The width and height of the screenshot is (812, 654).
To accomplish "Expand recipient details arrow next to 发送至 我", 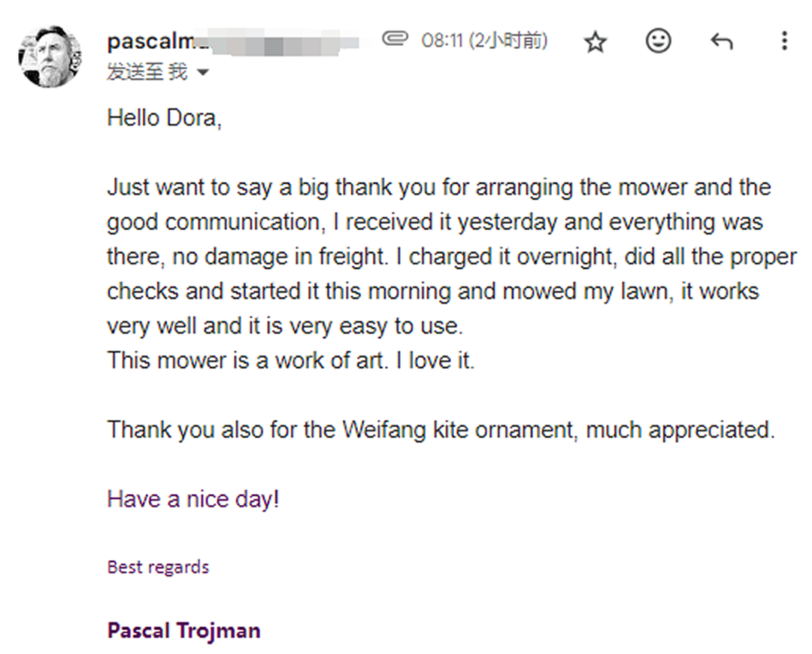I will coord(202,73).
